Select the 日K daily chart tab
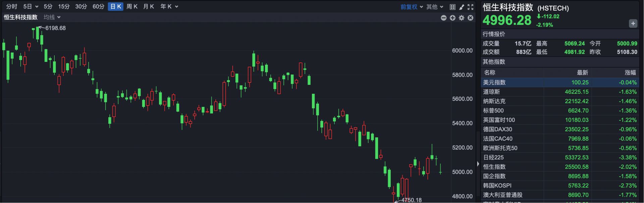The height and width of the screenshot is (203, 644). [115, 7]
